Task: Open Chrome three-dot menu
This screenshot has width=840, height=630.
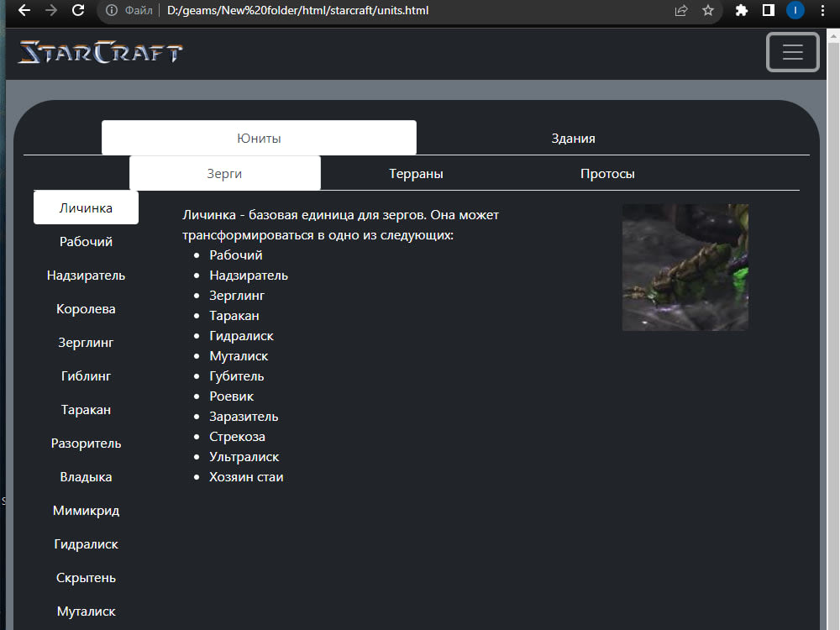Action: click(x=823, y=10)
